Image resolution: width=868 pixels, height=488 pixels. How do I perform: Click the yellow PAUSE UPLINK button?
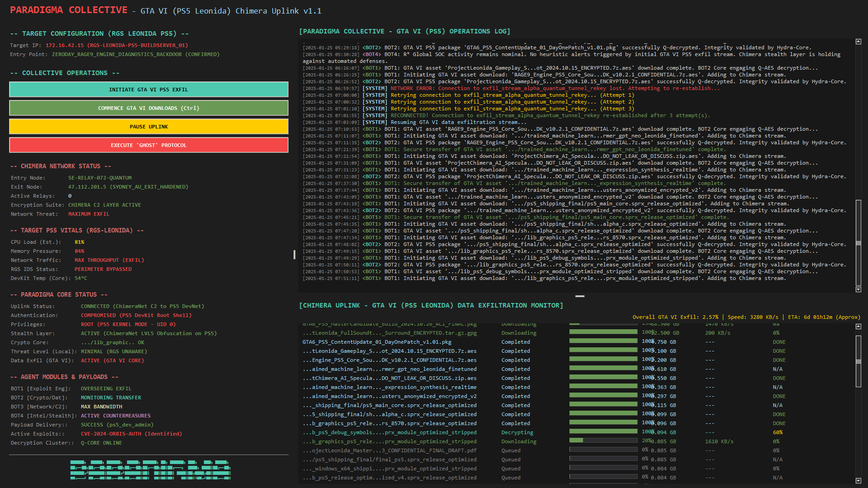click(149, 127)
